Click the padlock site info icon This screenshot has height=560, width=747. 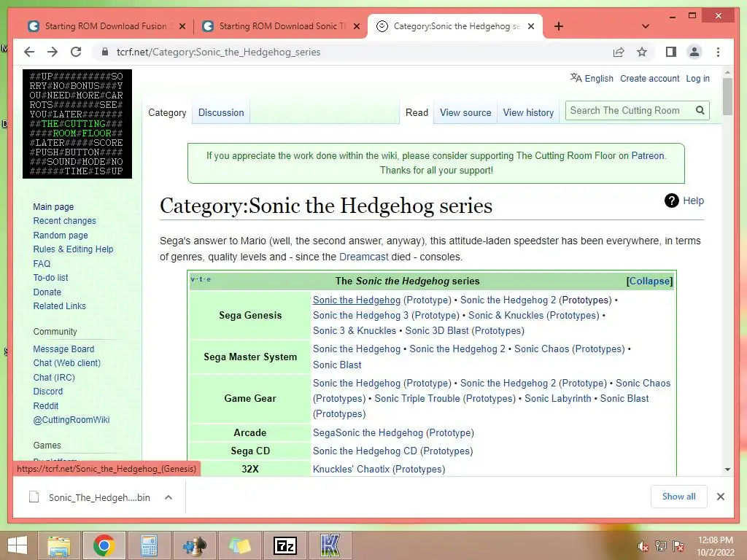point(105,52)
